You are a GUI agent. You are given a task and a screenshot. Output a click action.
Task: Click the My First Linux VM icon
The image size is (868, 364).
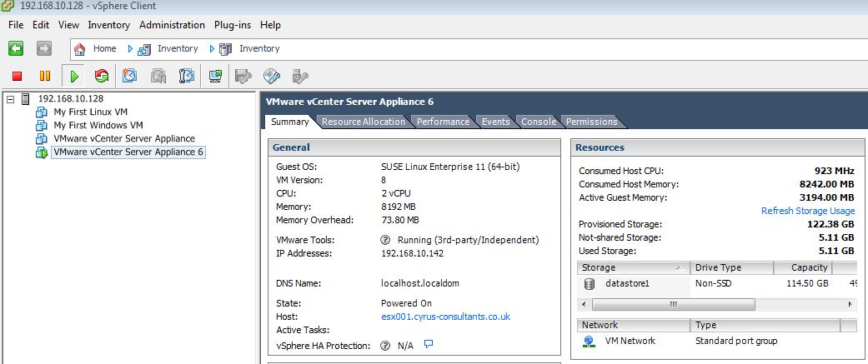42,112
